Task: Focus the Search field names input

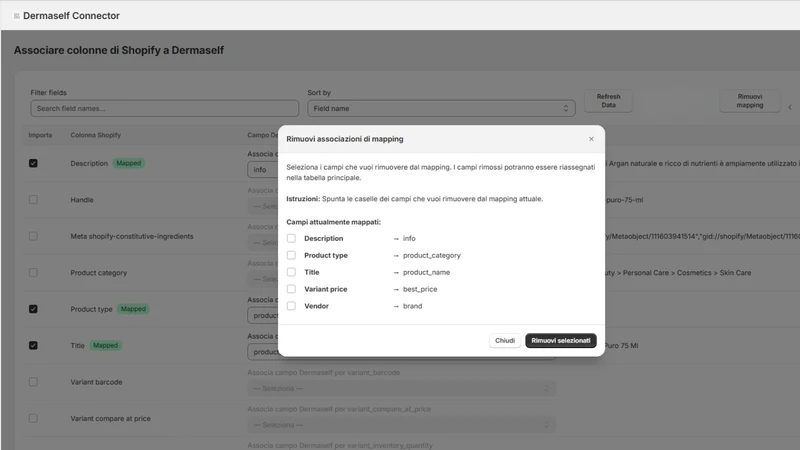Action: 164,108
